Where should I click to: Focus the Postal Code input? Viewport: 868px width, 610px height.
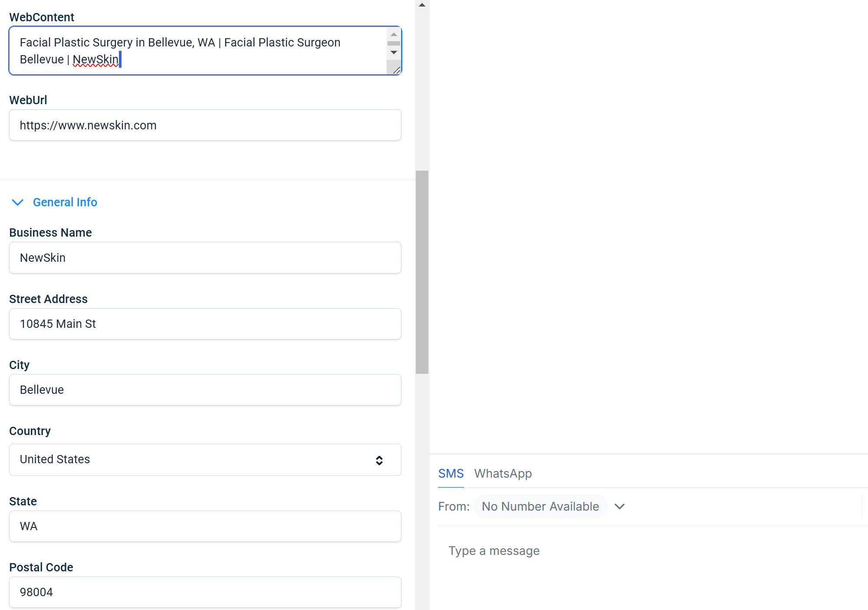tap(205, 592)
